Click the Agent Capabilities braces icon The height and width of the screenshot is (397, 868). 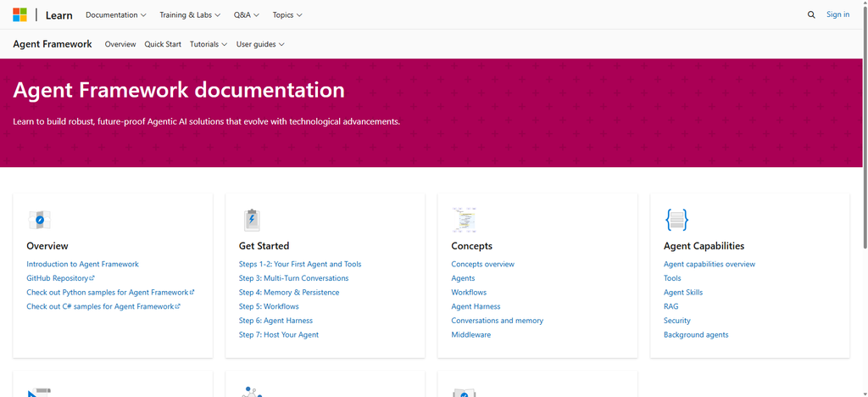676,220
